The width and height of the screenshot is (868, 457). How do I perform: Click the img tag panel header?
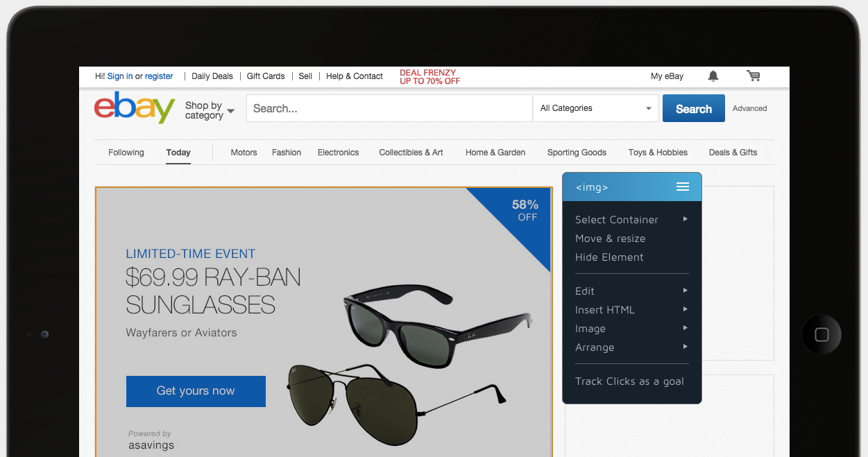click(632, 187)
